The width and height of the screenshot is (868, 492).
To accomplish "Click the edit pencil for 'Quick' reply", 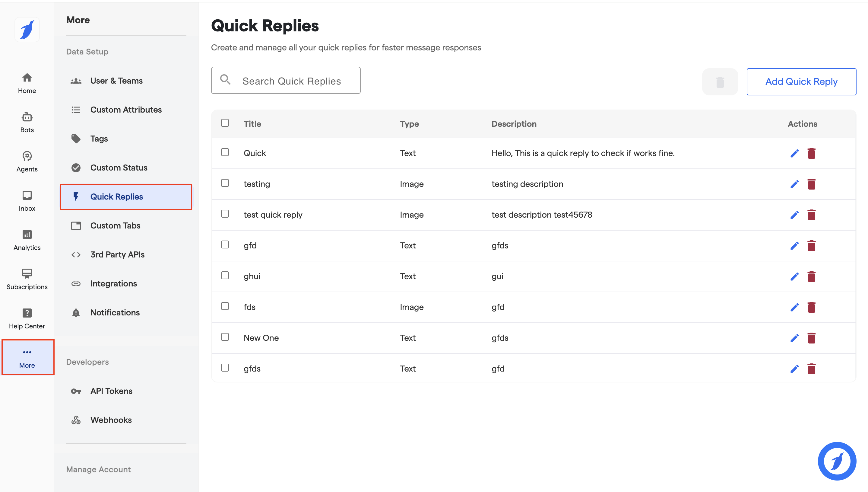I will coord(794,153).
